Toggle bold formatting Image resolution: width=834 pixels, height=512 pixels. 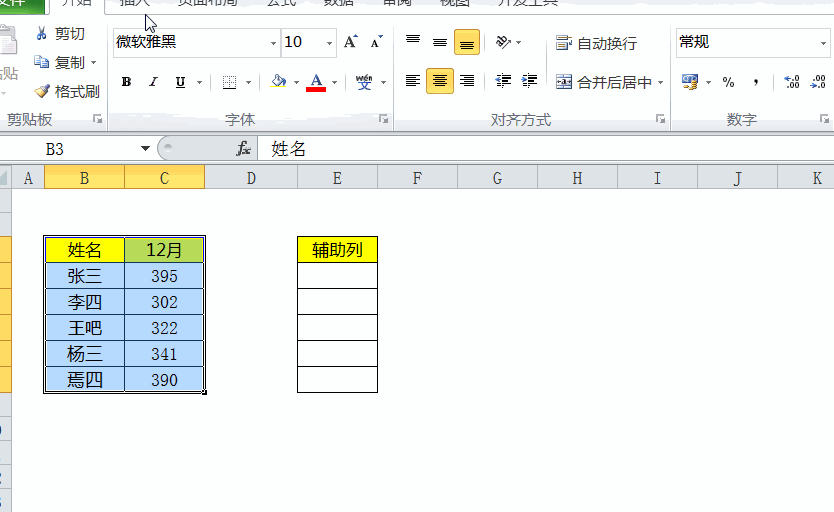pos(126,82)
